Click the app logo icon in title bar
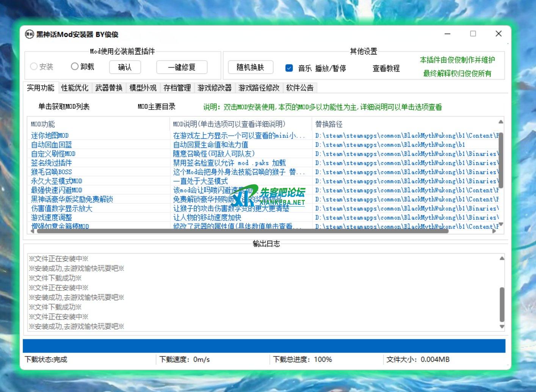This screenshot has width=536, height=392. pos(30,34)
